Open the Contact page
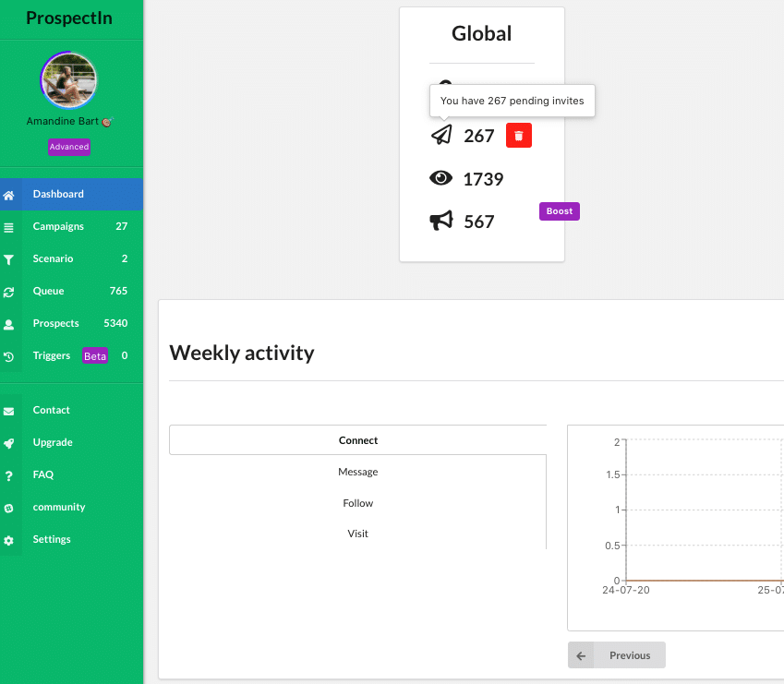 [x=71, y=410]
